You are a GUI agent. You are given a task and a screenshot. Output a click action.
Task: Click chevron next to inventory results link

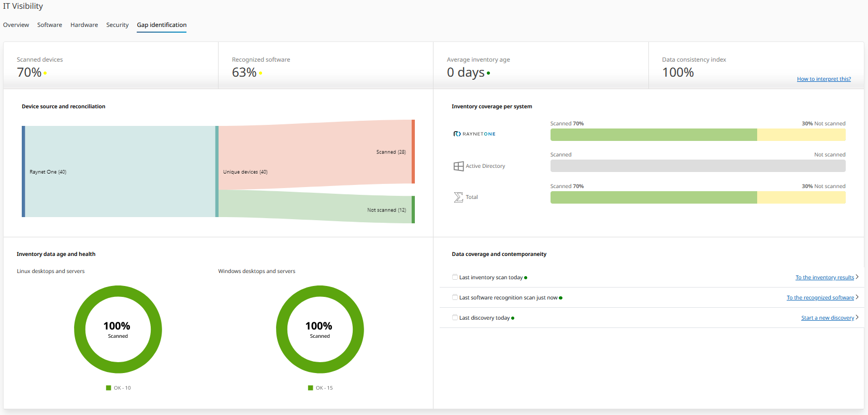click(x=857, y=277)
